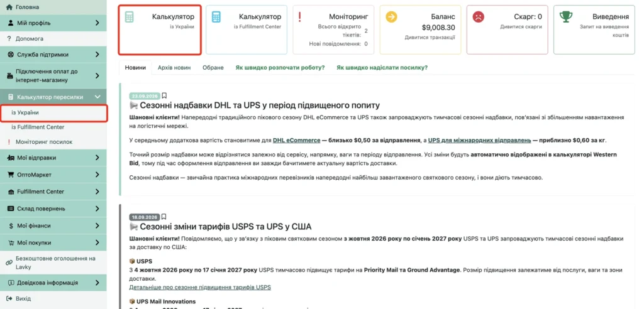Switch to the Архів новин tab
This screenshot has height=309, width=644.
coord(174,68)
